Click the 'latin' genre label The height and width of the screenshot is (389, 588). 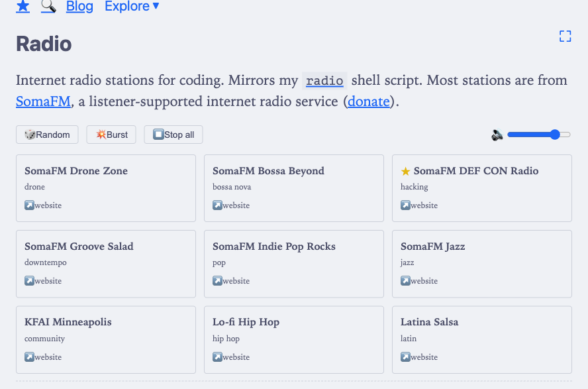[409, 339]
